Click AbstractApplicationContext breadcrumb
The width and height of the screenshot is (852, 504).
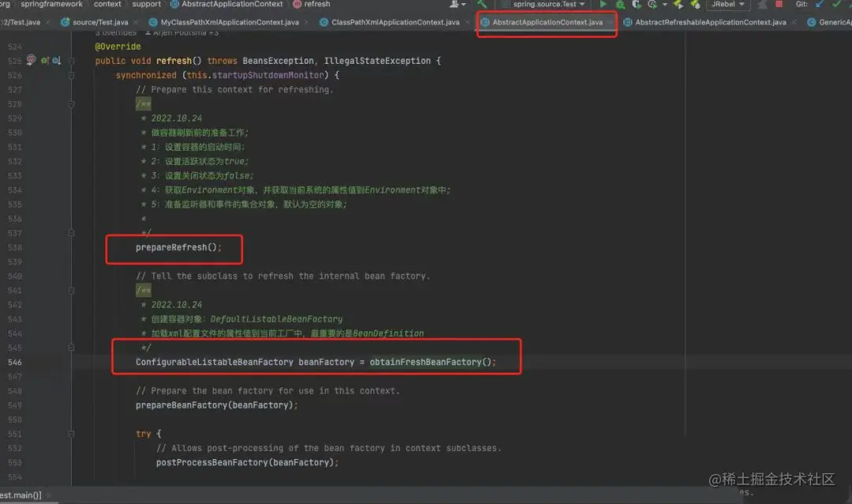click(226, 4)
